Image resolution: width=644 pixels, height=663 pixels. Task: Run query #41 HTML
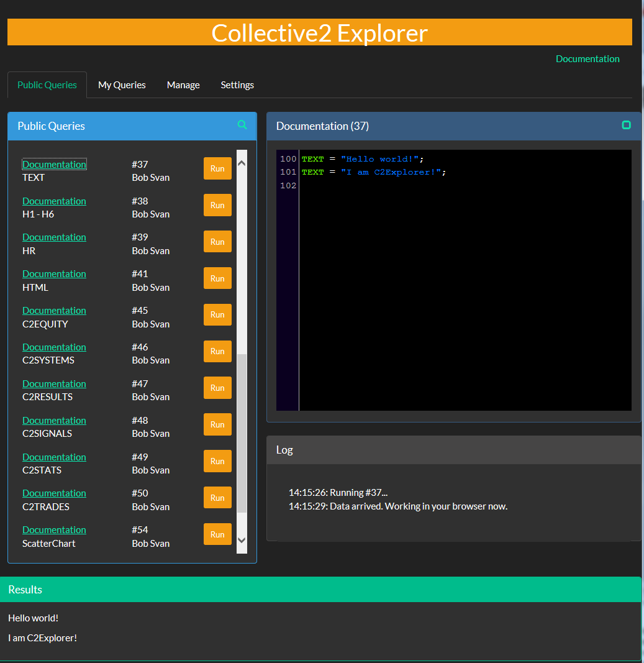217,278
